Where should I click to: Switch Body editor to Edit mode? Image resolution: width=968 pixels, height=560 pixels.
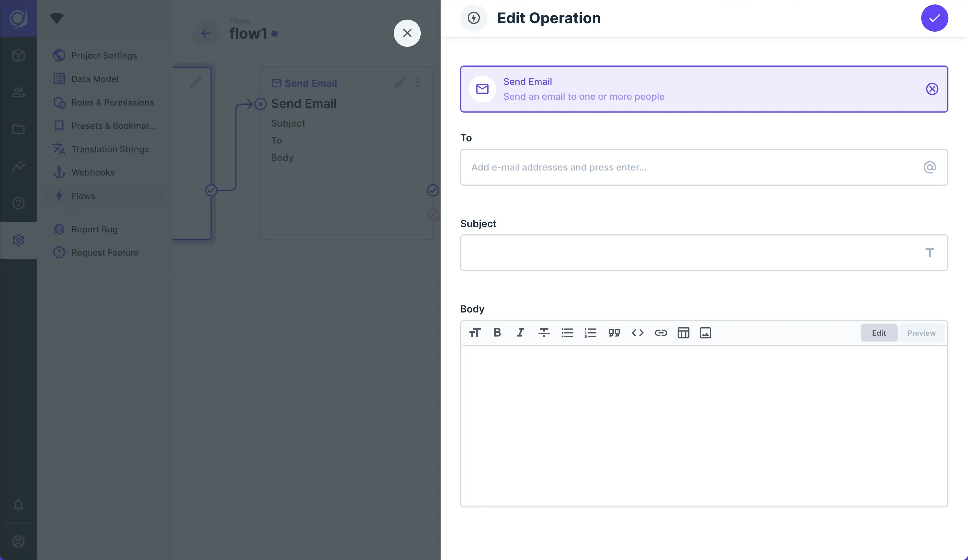pos(878,333)
